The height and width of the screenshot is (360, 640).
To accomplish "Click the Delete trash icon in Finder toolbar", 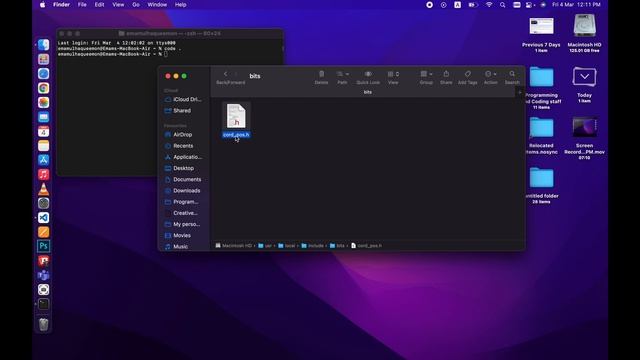I will (321, 74).
